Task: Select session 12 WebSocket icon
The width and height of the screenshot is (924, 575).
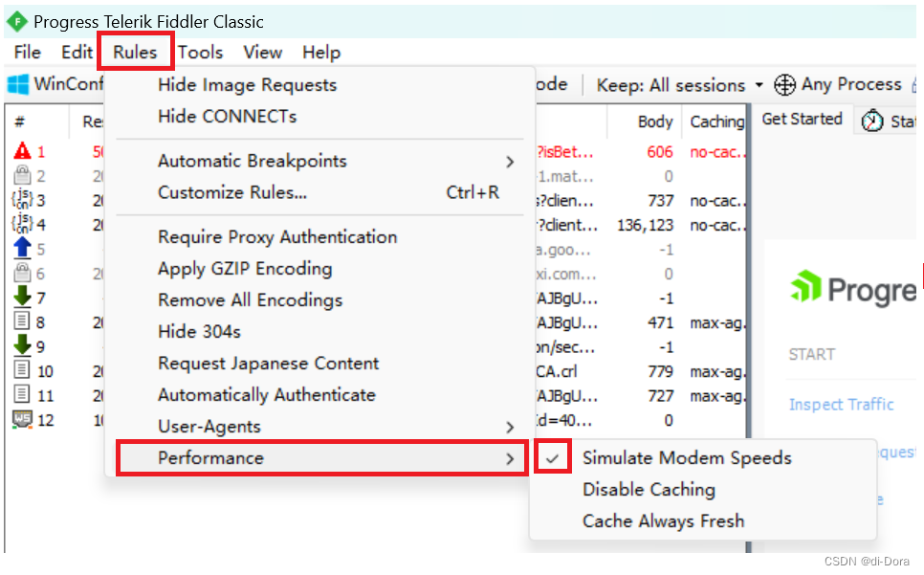Action: click(x=22, y=419)
